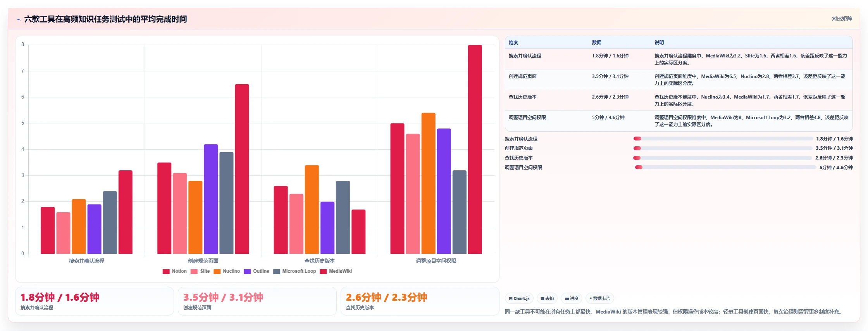
Task: Open the 2.6分钟 / 2.3分钟 data card
Action: point(420,301)
